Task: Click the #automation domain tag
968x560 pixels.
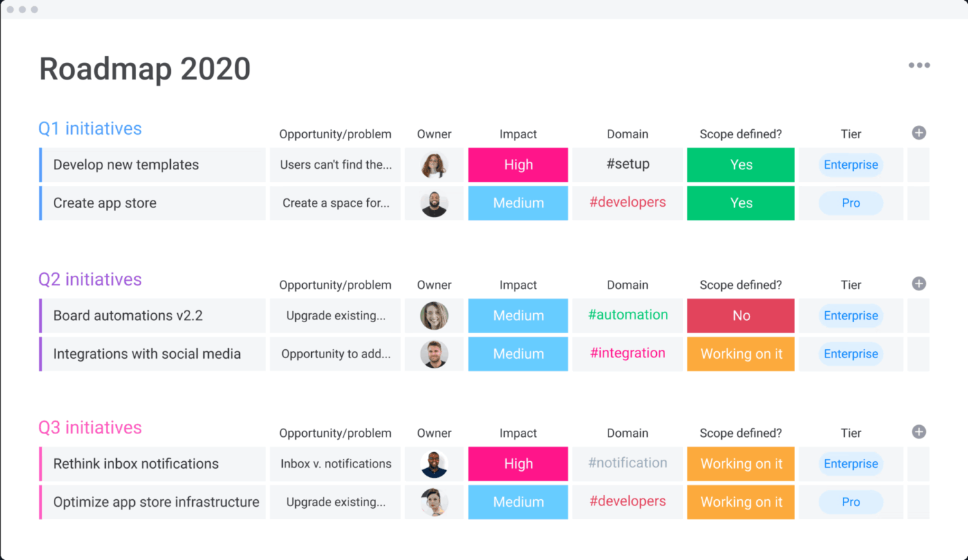Action: click(627, 315)
